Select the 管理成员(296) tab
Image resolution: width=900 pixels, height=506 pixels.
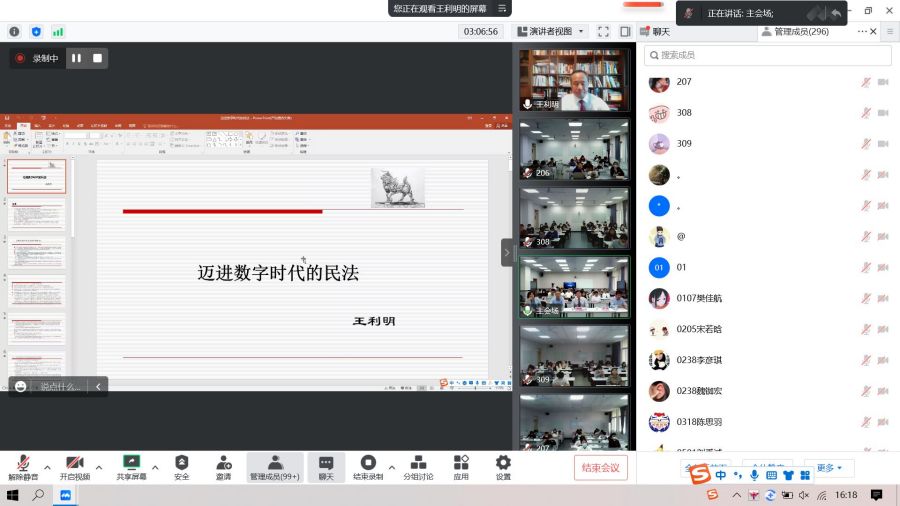[x=800, y=31]
